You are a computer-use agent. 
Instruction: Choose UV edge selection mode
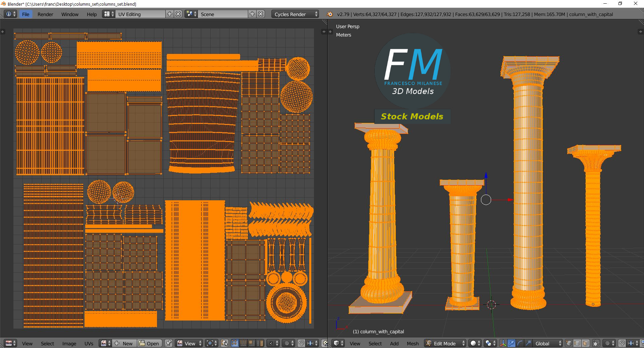click(x=243, y=343)
